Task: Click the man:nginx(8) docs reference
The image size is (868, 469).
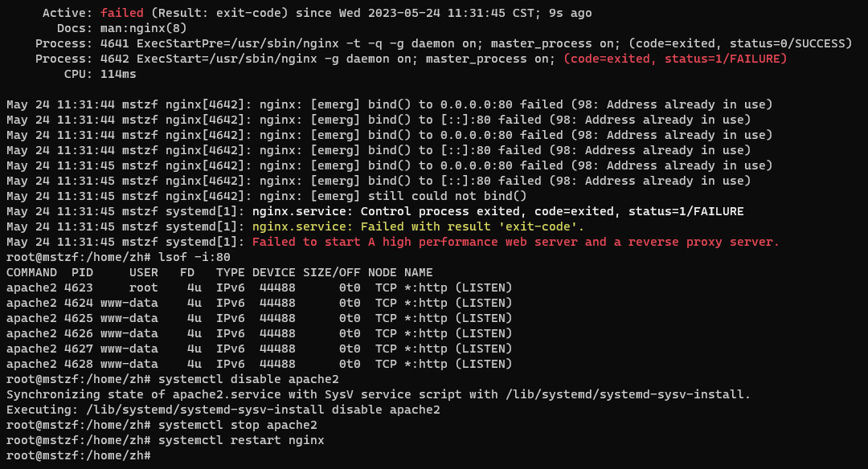Action: (x=143, y=28)
